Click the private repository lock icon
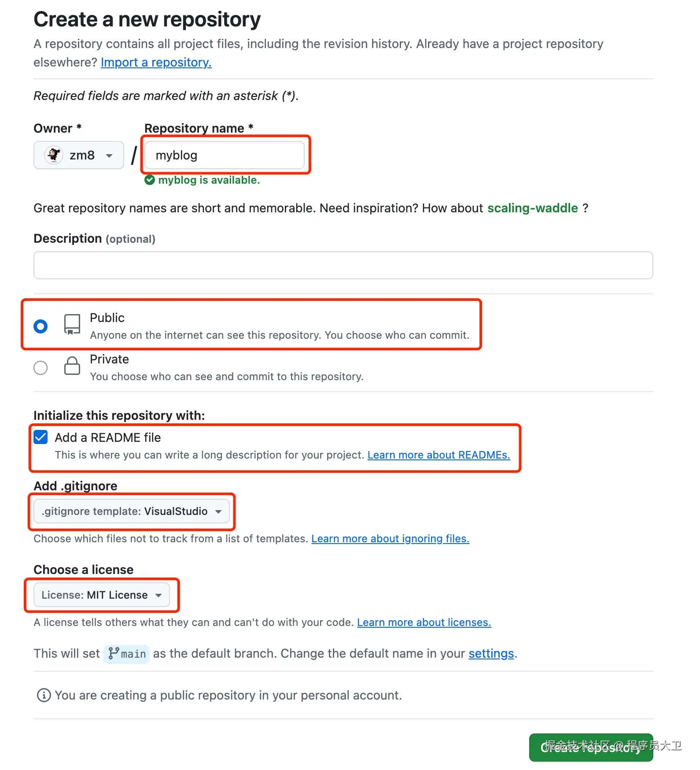700x770 pixels. point(72,366)
